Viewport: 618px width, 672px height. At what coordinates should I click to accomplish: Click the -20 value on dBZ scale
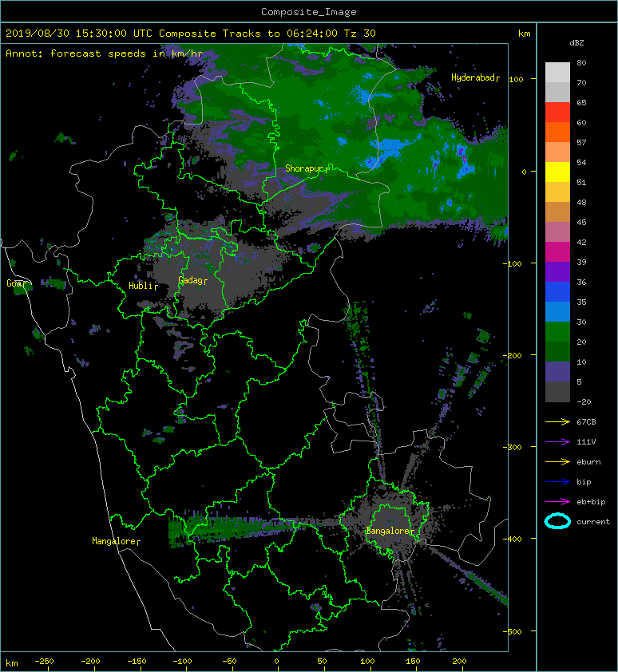tap(584, 402)
